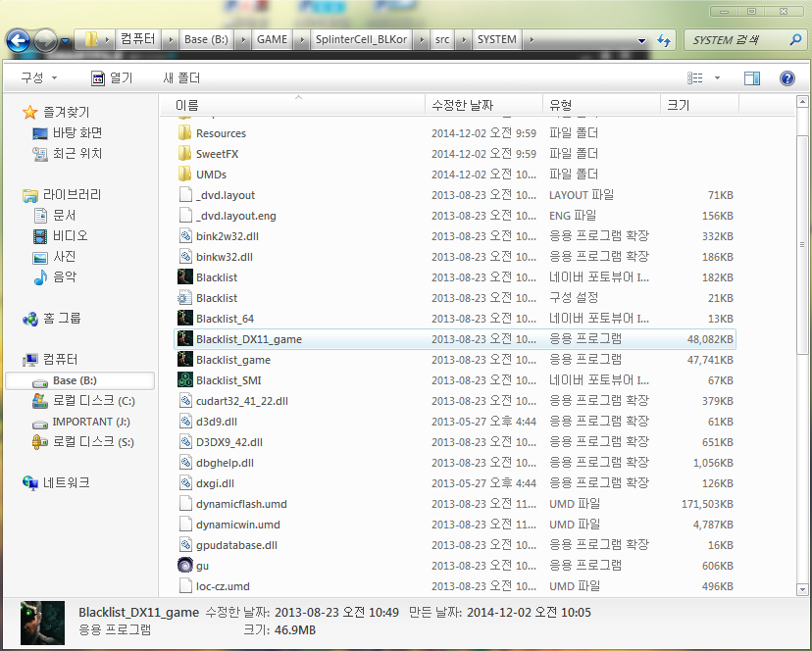Show previous locations address dropdown

pos(641,40)
